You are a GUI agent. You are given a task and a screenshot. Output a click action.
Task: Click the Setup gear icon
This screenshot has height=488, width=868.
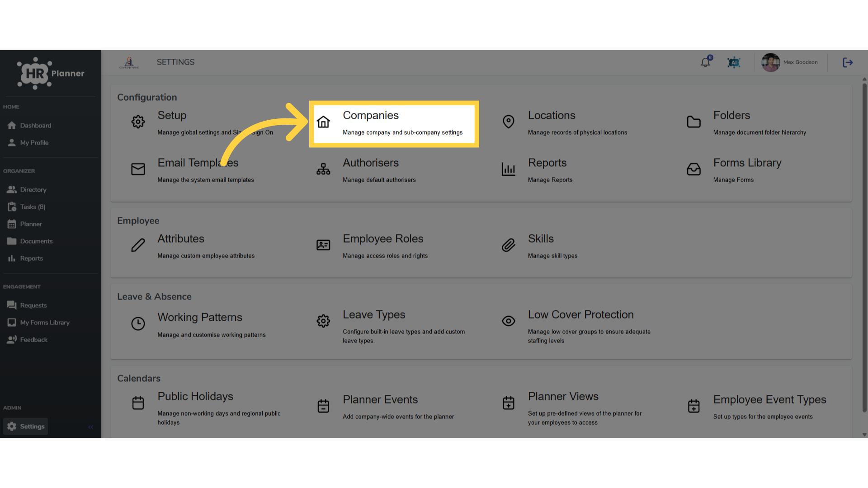pos(138,122)
